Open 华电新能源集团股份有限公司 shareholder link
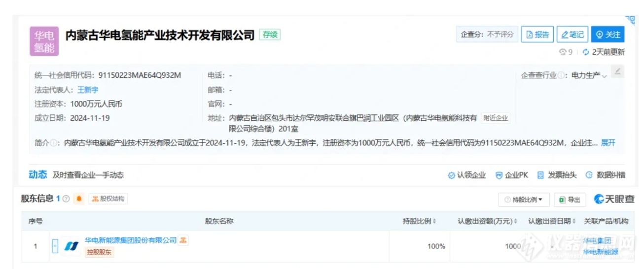644x269 pixels. 131,240
